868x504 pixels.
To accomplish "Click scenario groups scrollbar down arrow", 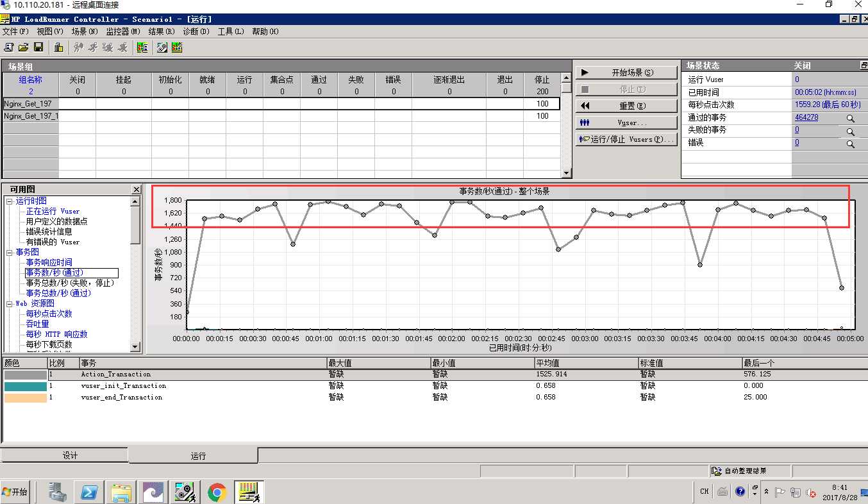I will coord(566,173).
